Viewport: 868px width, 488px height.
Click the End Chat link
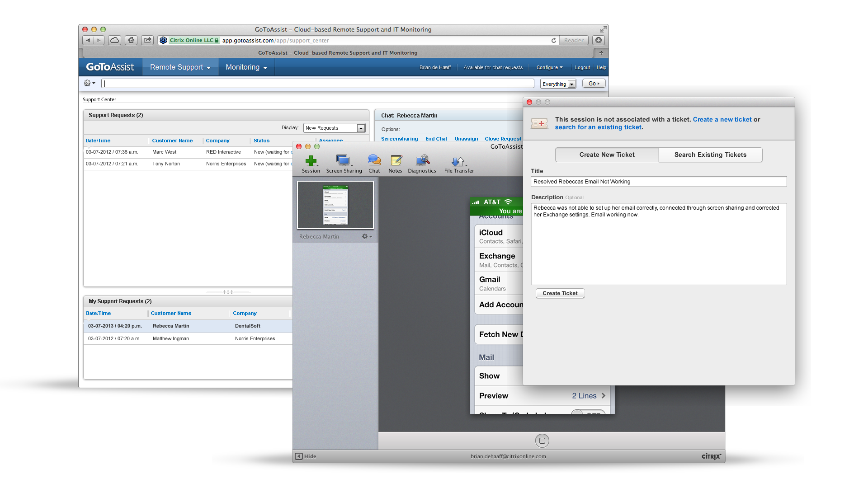(x=436, y=139)
